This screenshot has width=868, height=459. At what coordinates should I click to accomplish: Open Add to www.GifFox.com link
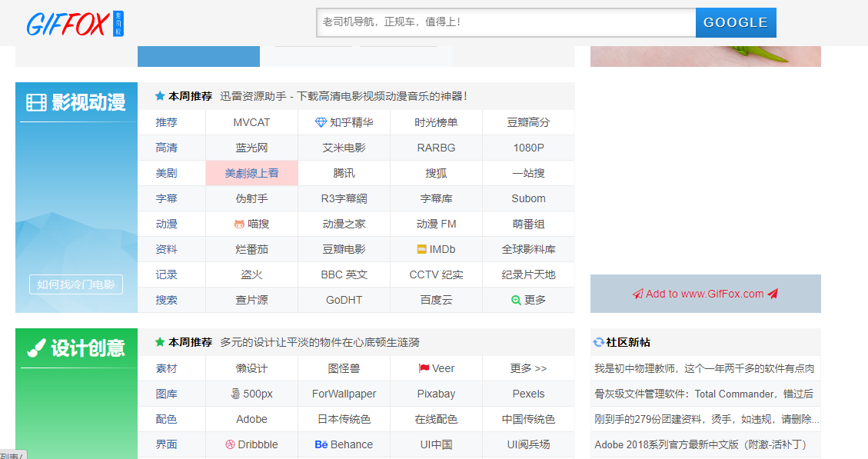coord(705,294)
